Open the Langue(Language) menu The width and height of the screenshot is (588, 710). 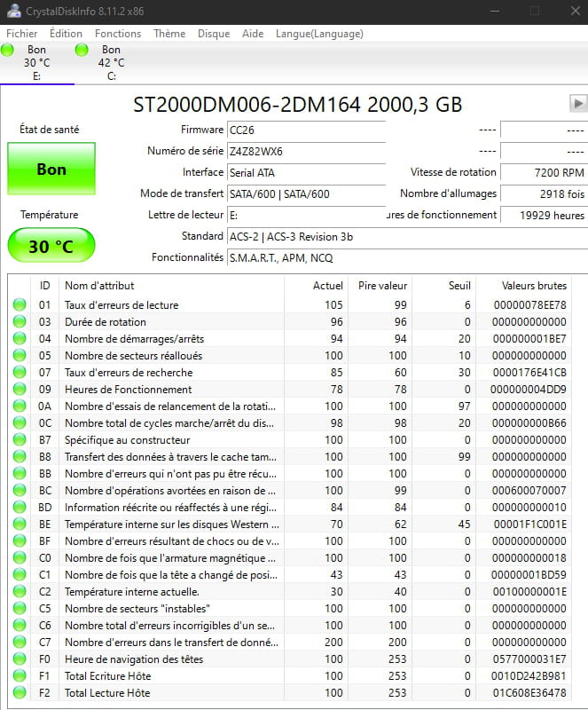point(319,34)
